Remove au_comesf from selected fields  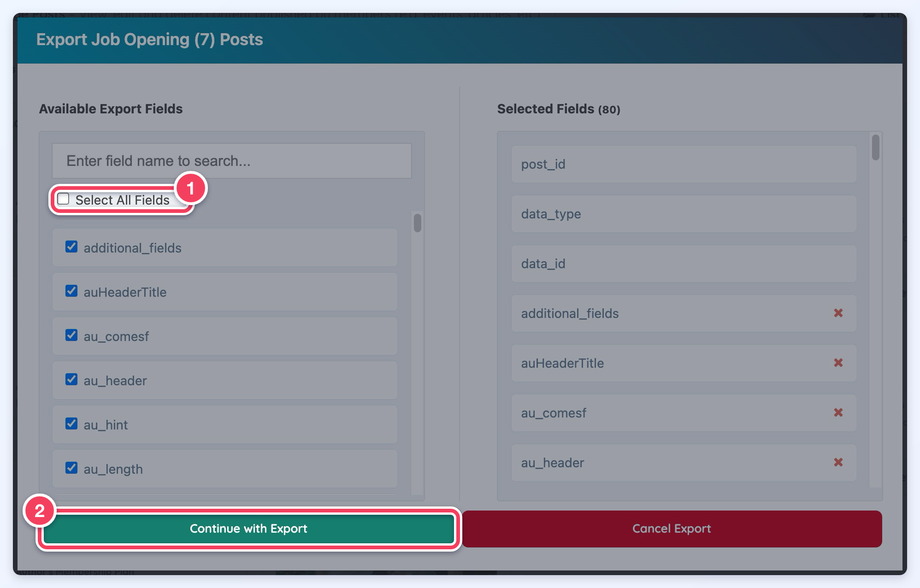[x=838, y=413]
